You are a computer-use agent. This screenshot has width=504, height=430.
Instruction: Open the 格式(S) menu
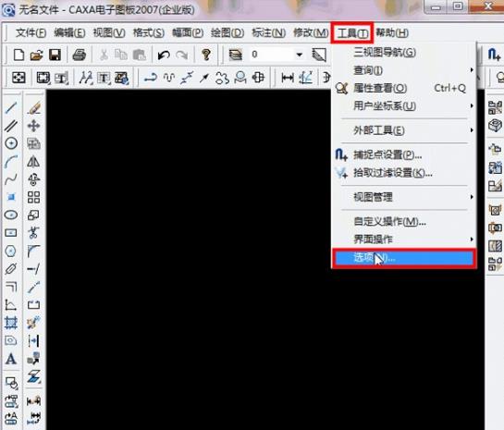tap(149, 32)
